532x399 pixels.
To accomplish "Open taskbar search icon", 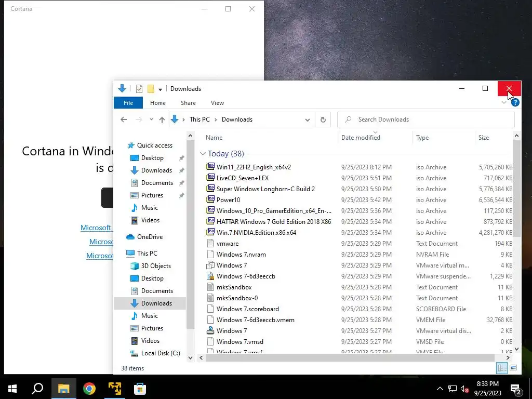I will [x=37, y=389].
